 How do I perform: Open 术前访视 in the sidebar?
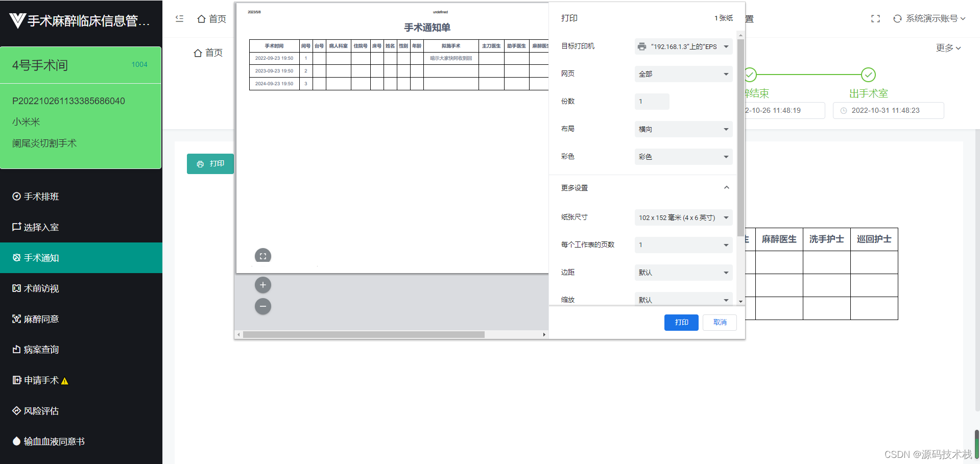81,288
